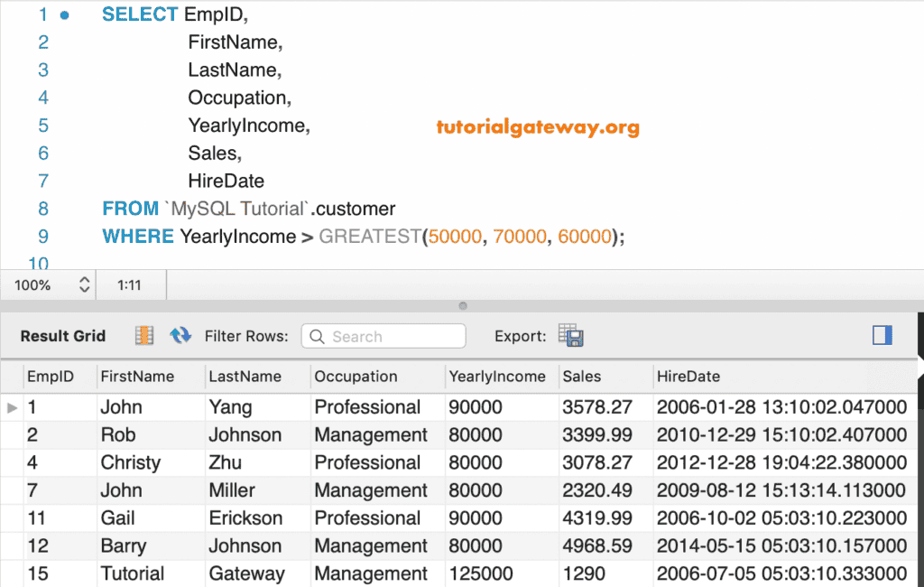Select the cell 'Barry'

[123, 545]
